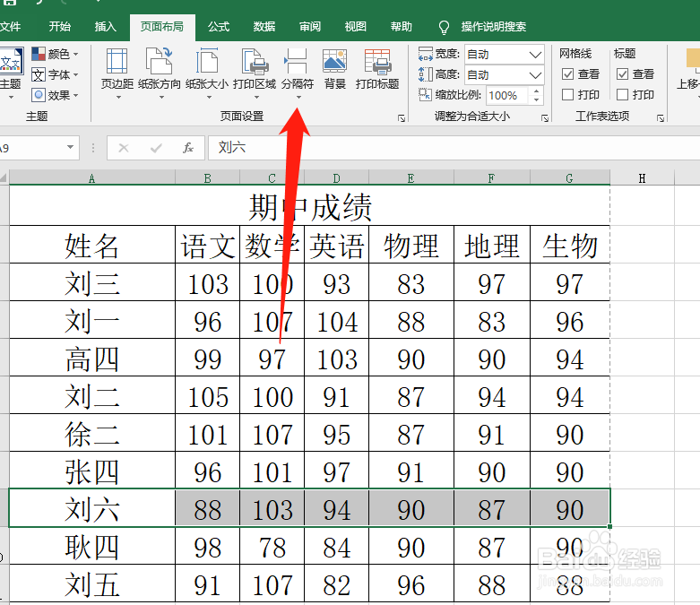The height and width of the screenshot is (605, 700).
Task: Open the 分隔符 page breaks tool
Action: point(298,73)
